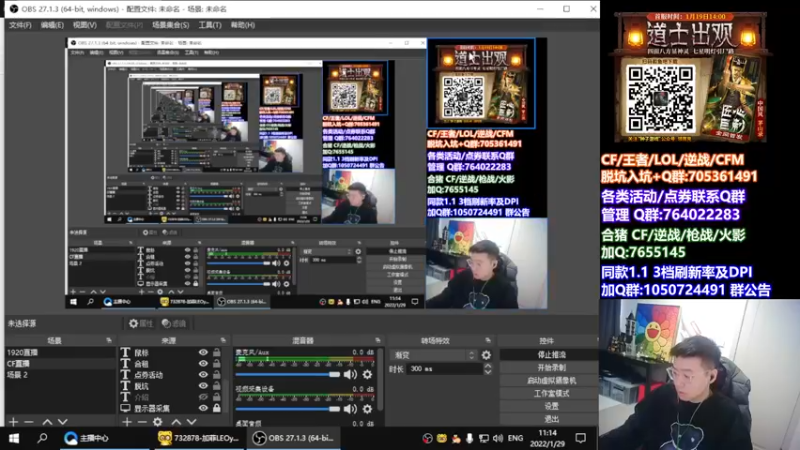Select the 1920直播 scene

click(60, 353)
